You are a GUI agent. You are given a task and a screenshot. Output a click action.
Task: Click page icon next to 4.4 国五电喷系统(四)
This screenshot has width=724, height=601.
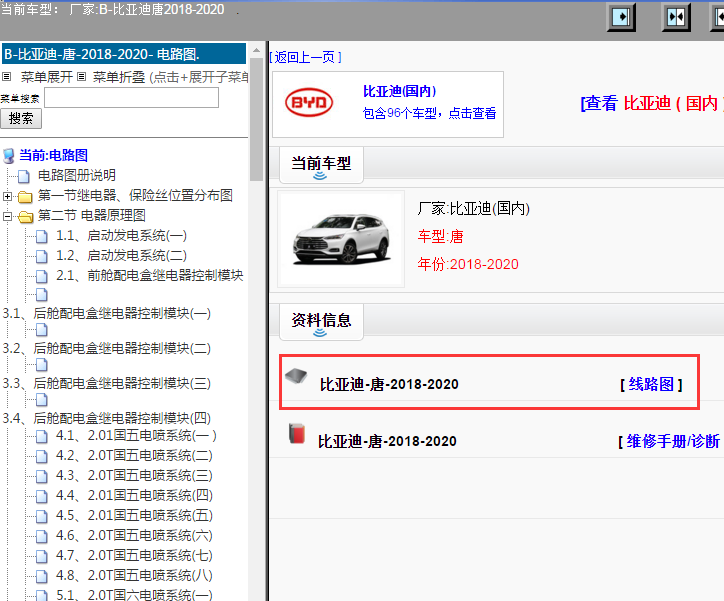click(42, 496)
